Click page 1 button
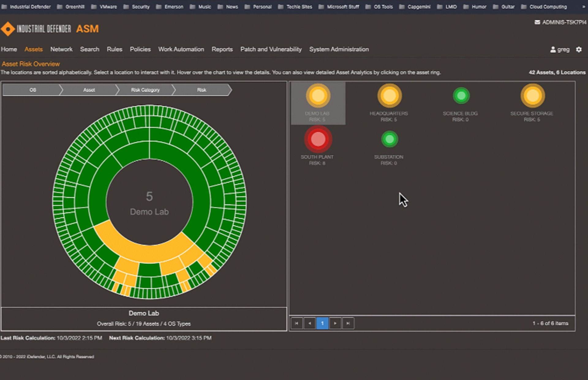This screenshot has height=380, width=588. pyautogui.click(x=322, y=323)
